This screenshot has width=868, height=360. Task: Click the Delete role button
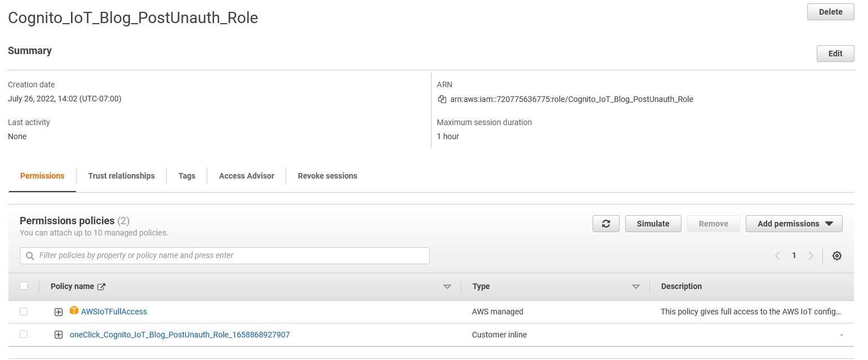point(831,12)
